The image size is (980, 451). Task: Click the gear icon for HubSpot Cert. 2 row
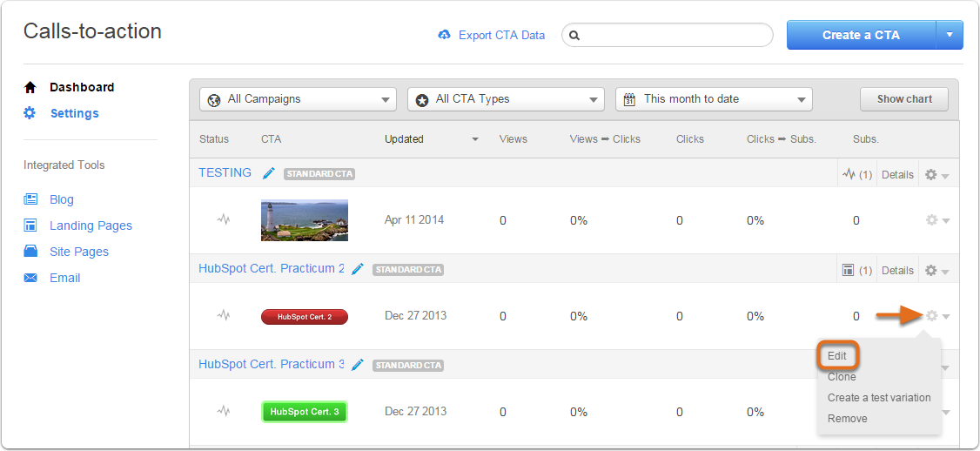[932, 316]
